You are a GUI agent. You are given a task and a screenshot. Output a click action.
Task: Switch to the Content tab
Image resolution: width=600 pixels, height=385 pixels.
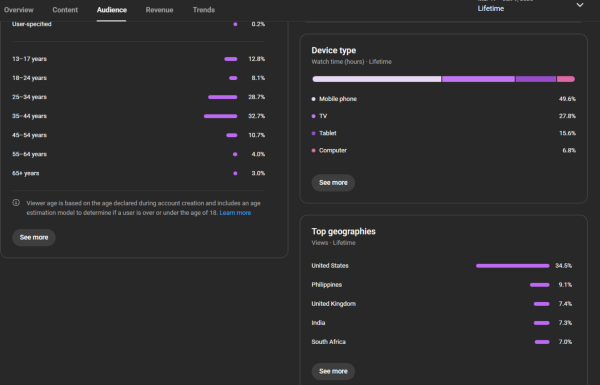[65, 10]
